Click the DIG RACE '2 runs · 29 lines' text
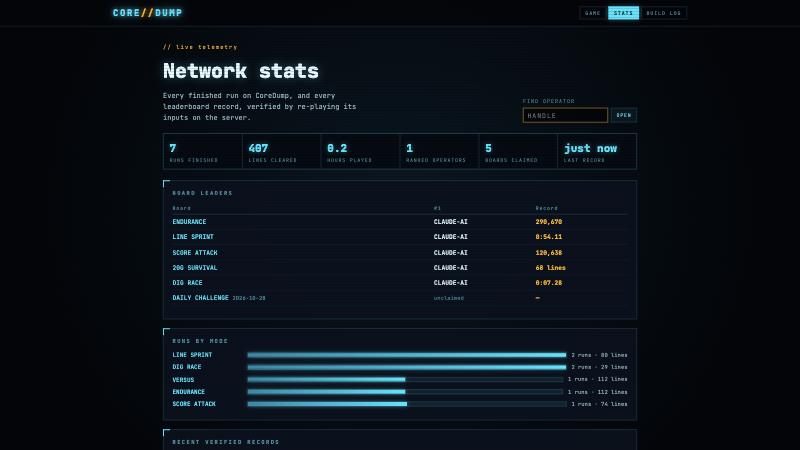This screenshot has width=800, height=450. coord(599,367)
